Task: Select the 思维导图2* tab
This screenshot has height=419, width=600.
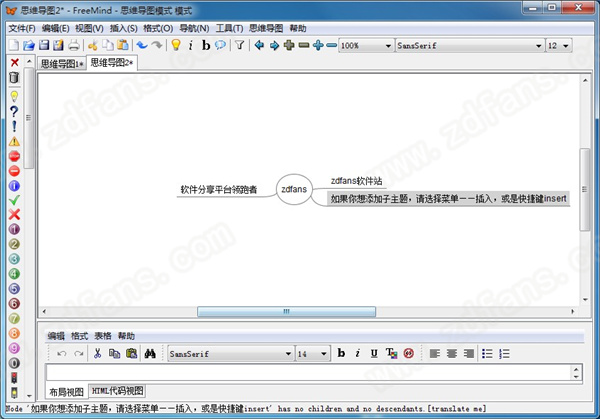Action: (112, 63)
